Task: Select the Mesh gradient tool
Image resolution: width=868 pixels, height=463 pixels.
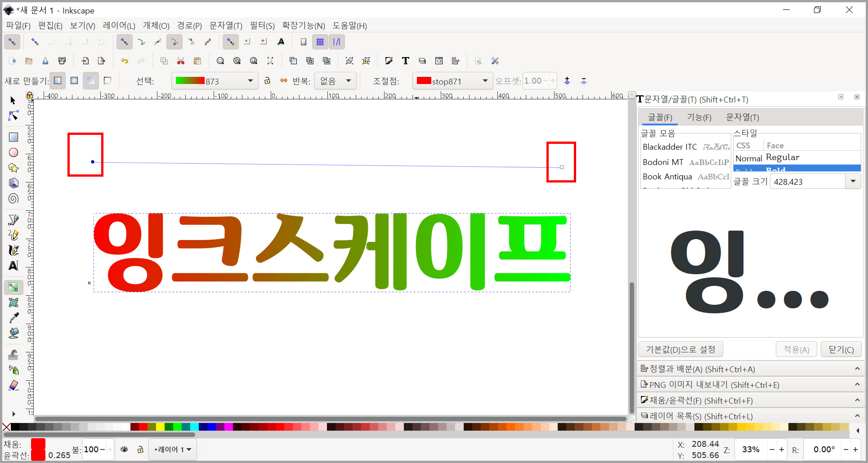Action: point(13,303)
